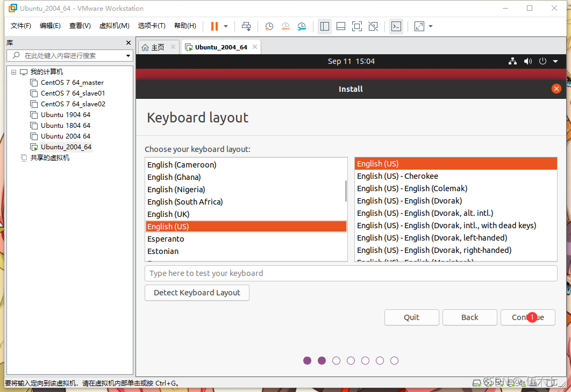Take a snapshot of this virtual machine
Image resolution: width=571 pixels, height=392 pixels.
(x=269, y=26)
